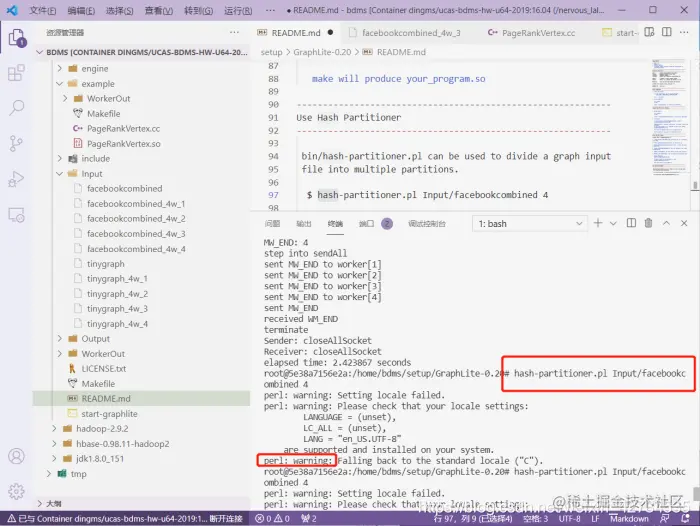
Task: Close the terminal panel
Action: click(684, 223)
